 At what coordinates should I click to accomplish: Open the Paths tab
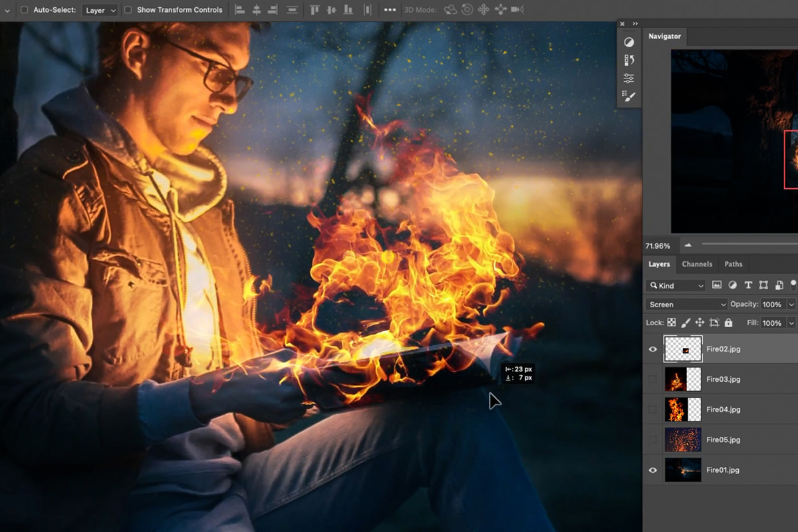coord(733,264)
